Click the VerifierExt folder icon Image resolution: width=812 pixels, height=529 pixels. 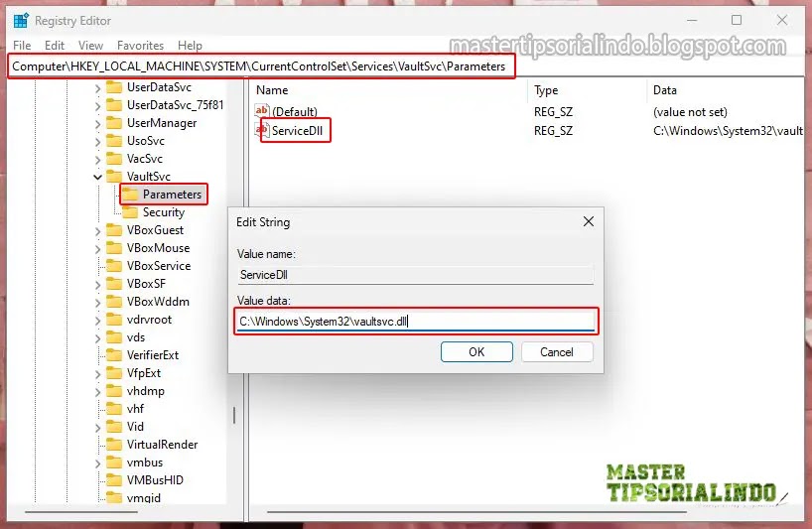(x=114, y=355)
